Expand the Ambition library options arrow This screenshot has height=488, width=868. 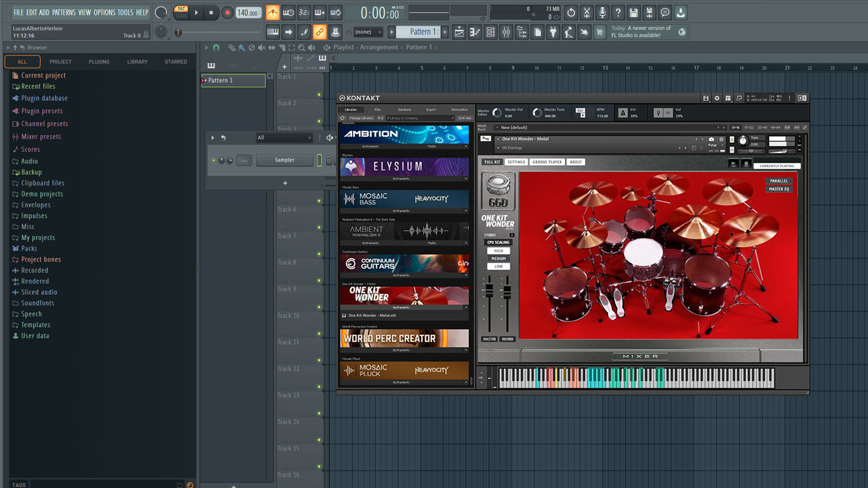(466, 146)
